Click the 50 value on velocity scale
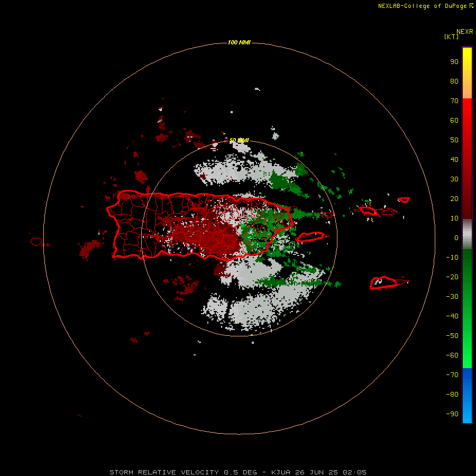The image size is (476, 476). point(454,140)
